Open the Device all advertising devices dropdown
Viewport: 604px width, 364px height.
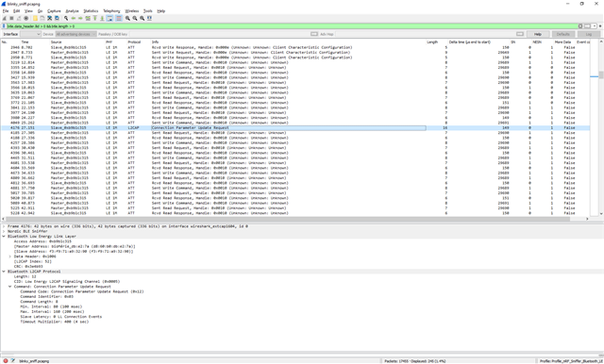pos(75,34)
